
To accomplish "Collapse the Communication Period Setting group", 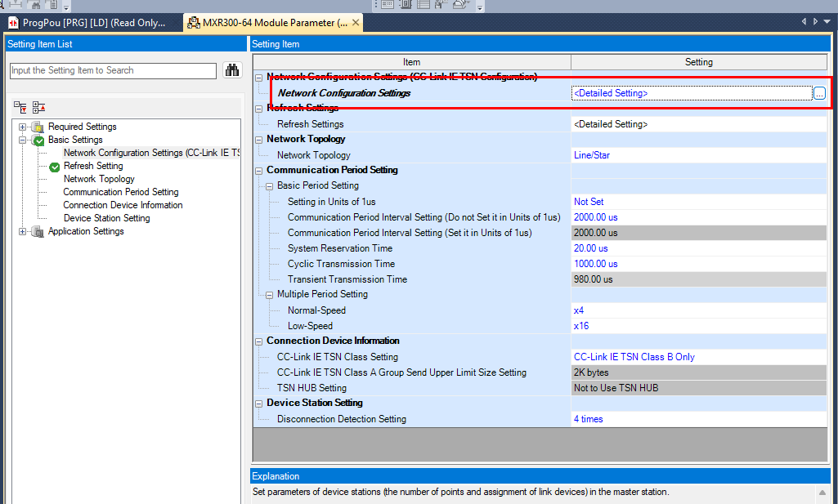I will 259,171.
